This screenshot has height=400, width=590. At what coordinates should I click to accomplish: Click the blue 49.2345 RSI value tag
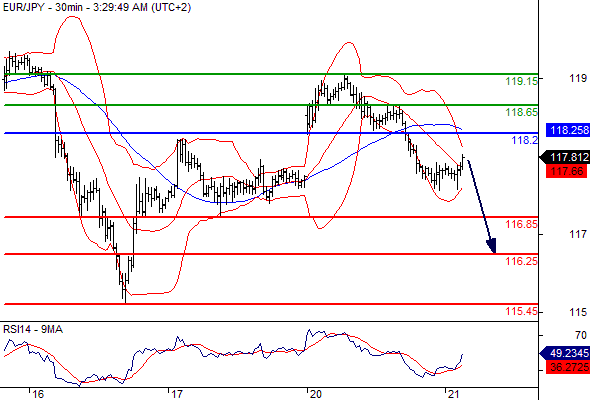coord(565,353)
